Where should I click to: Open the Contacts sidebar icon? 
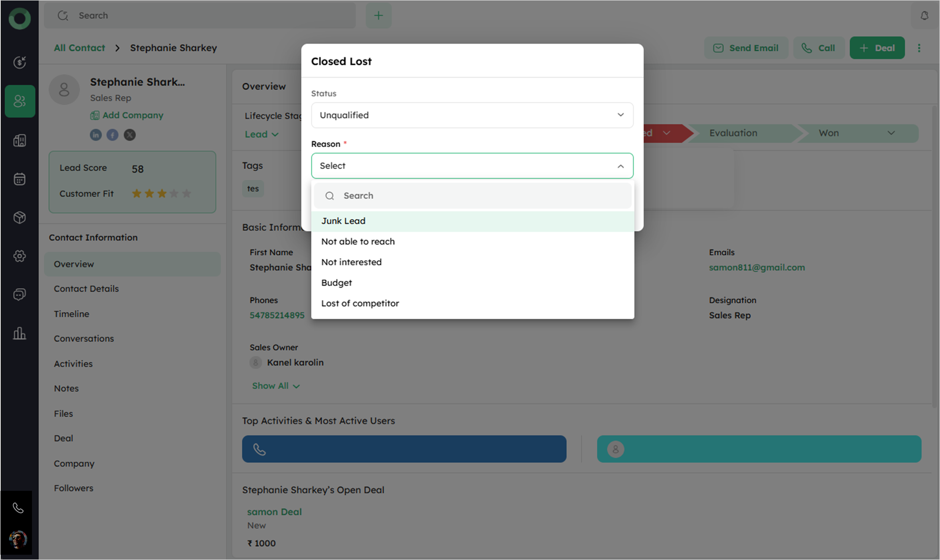point(20,101)
